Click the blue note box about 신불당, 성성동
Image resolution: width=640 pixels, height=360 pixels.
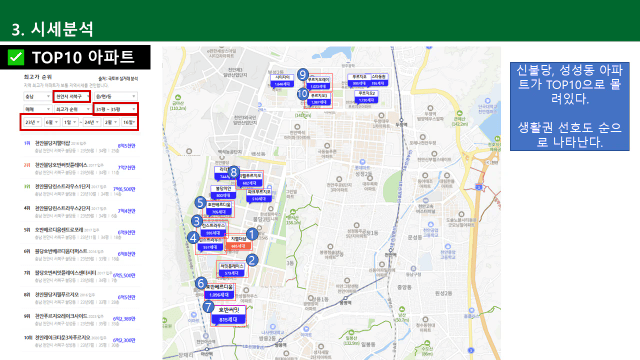[x=569, y=106]
